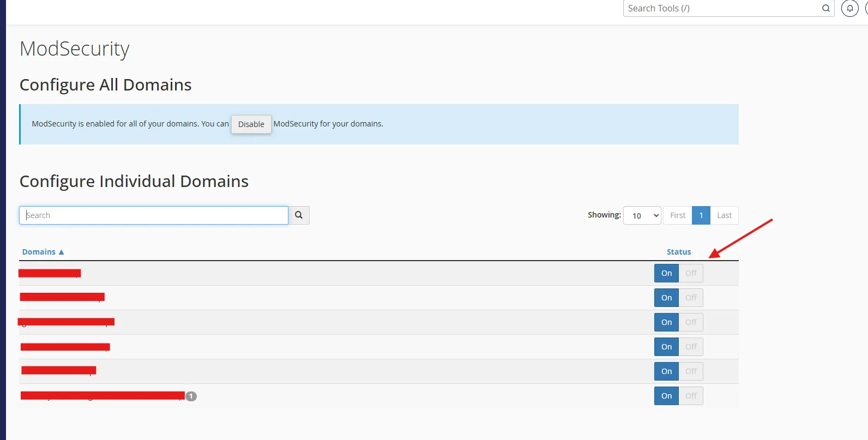This screenshot has width=868, height=440.
Task: Sort by the Status column
Action: (x=679, y=252)
